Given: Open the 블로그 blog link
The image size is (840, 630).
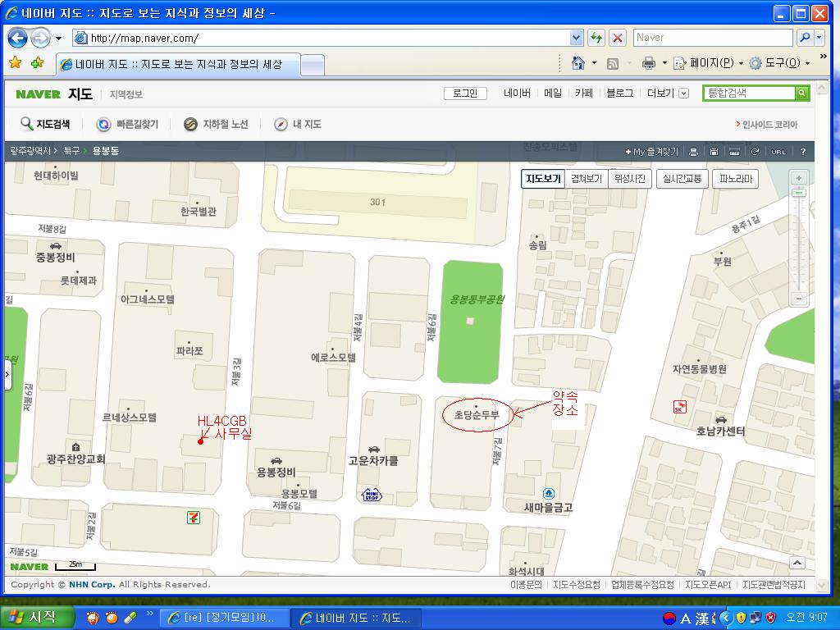Looking at the screenshot, I should 620,94.
